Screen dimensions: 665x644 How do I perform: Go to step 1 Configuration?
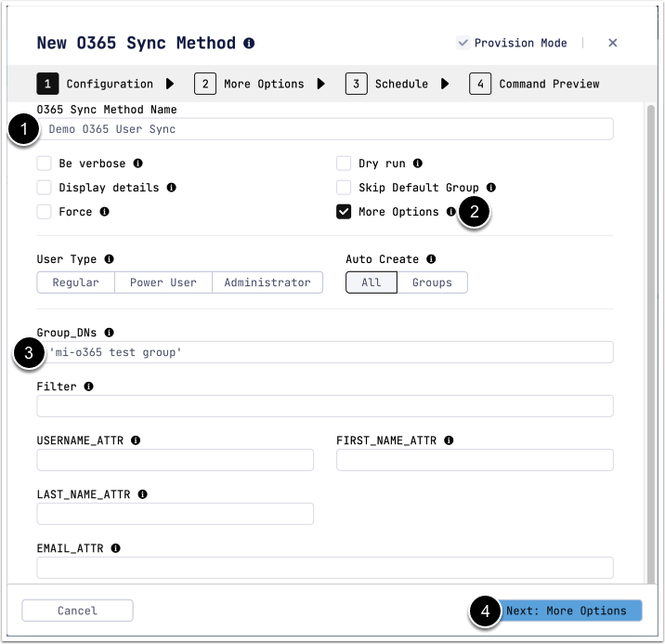point(95,84)
